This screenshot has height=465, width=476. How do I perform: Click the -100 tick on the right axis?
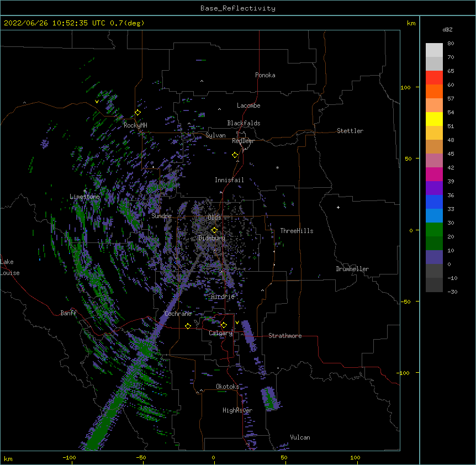pos(404,373)
